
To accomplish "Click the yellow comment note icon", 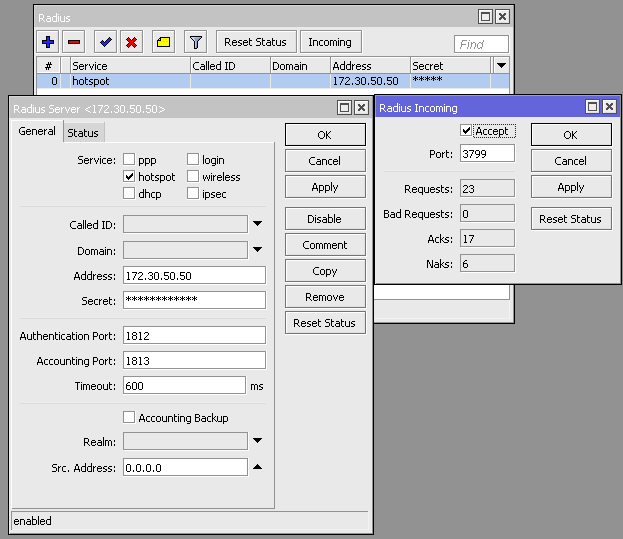I will (163, 42).
